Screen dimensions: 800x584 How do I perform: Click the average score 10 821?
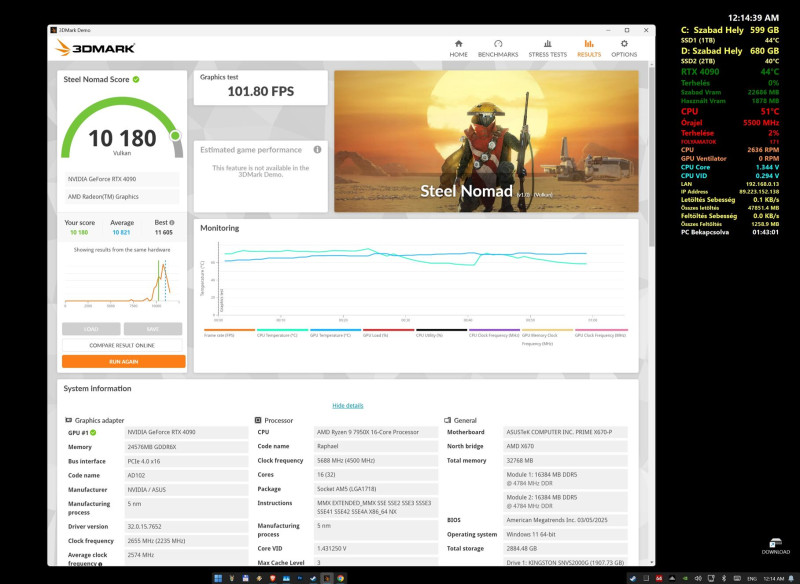[121, 233]
